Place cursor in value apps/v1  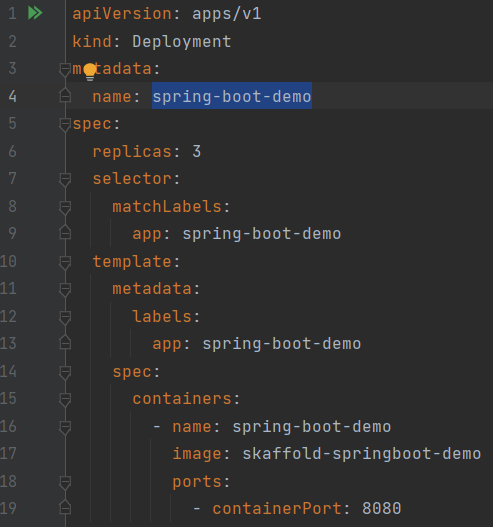227,14
